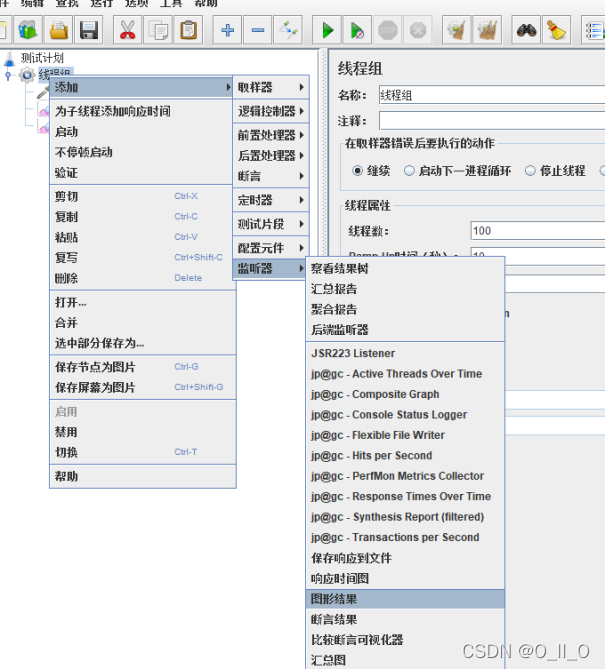
Task: Add 响应时间图 listener
Action: [x=405, y=579]
